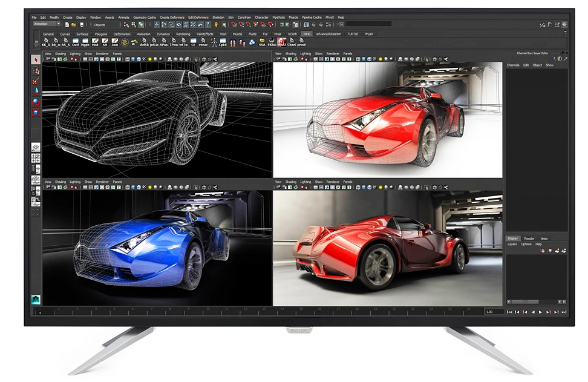Click the CpEd shelf button
Image resolution: width=588 pixels, height=382 pixels.
click(x=223, y=42)
